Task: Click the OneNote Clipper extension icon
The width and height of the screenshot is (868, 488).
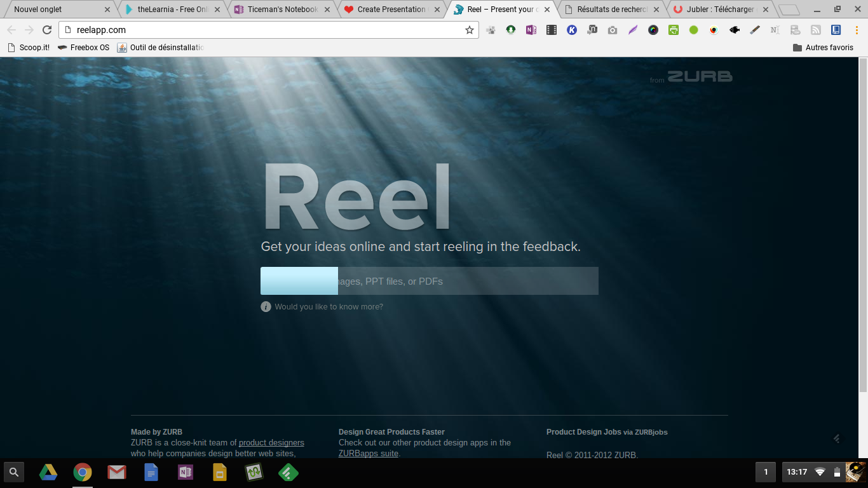Action: 531,30
